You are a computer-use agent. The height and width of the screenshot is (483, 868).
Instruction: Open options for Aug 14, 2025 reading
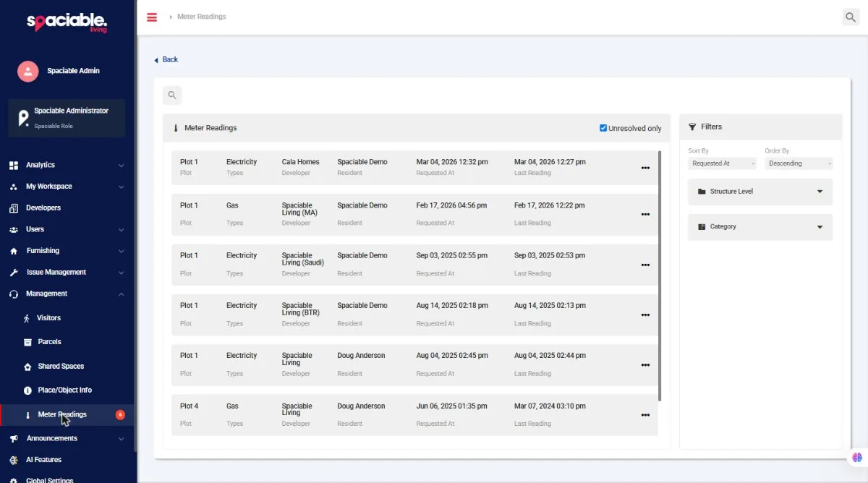(x=645, y=315)
